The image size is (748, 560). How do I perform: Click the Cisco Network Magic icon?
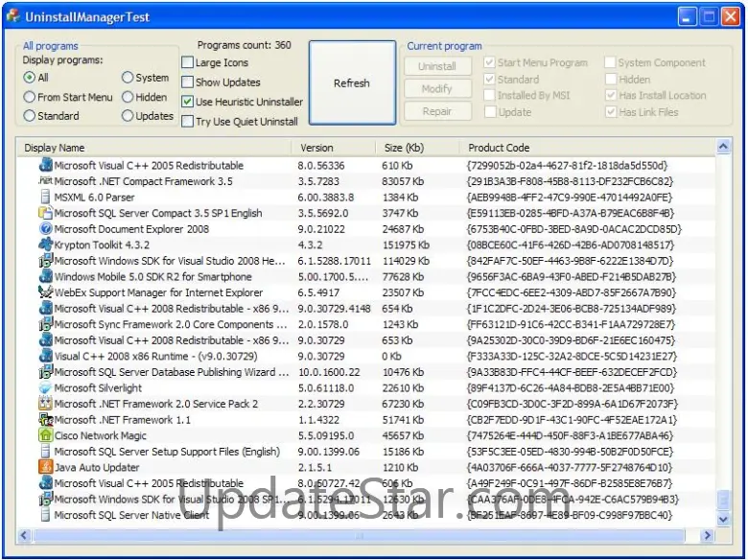[45, 435]
